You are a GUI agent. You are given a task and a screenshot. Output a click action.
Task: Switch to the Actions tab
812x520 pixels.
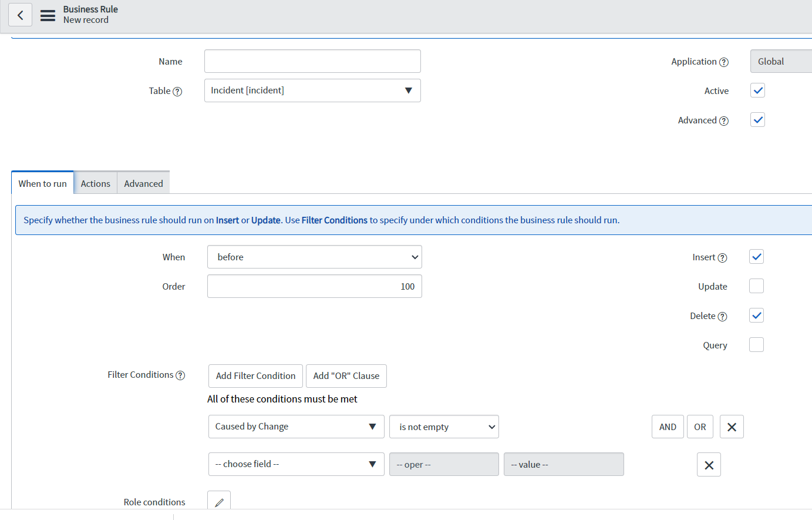pyautogui.click(x=95, y=183)
